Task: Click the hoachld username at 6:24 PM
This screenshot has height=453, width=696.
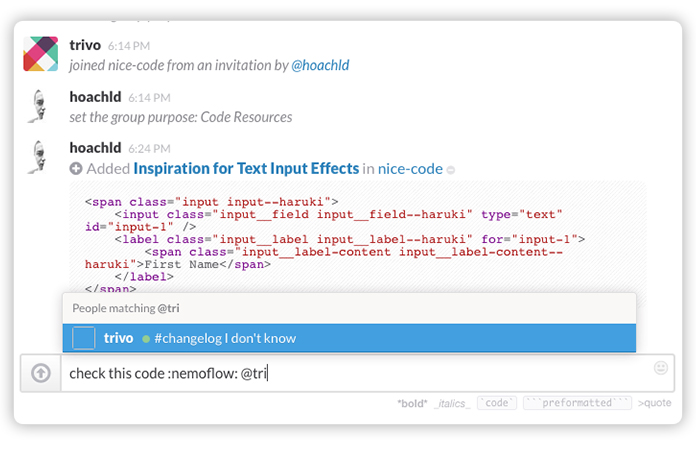Action: (95, 148)
